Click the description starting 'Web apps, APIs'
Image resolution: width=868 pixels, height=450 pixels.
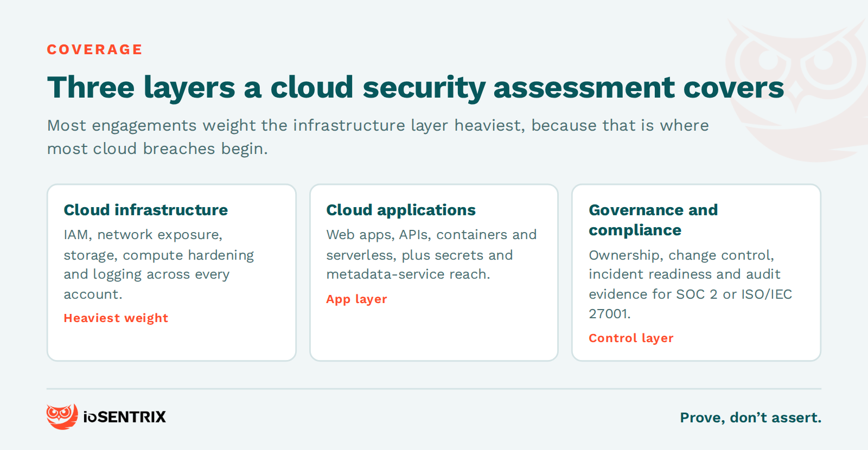[431, 254]
